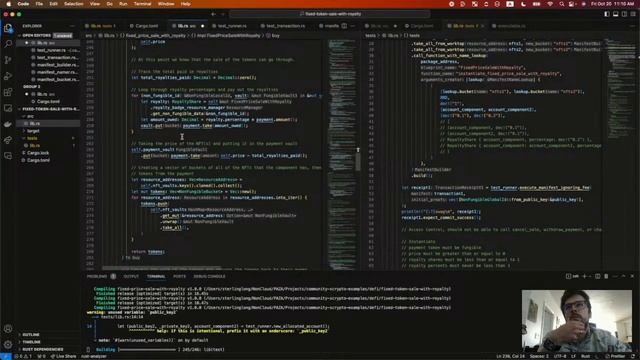
Task: Switch to the Ports panel tab
Action: pos(179,276)
